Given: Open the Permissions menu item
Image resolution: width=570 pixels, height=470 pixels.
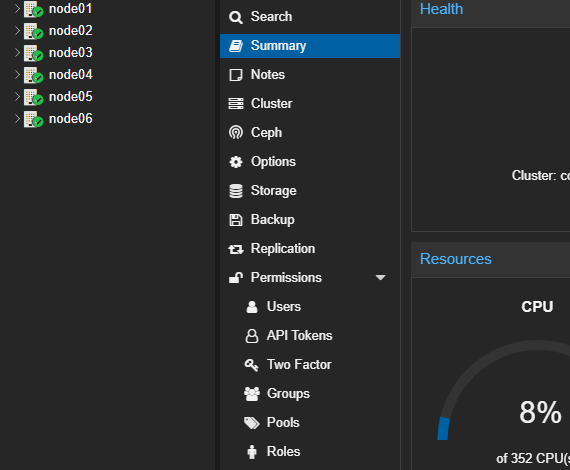Looking at the screenshot, I should (310, 278).
